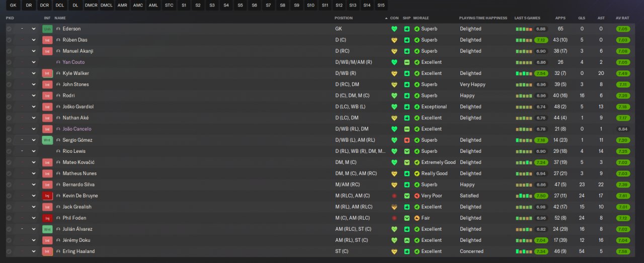This screenshot has width=644, height=263.
Task: Click the player profile icon beside Yan Couto
Action: pyautogui.click(x=58, y=62)
